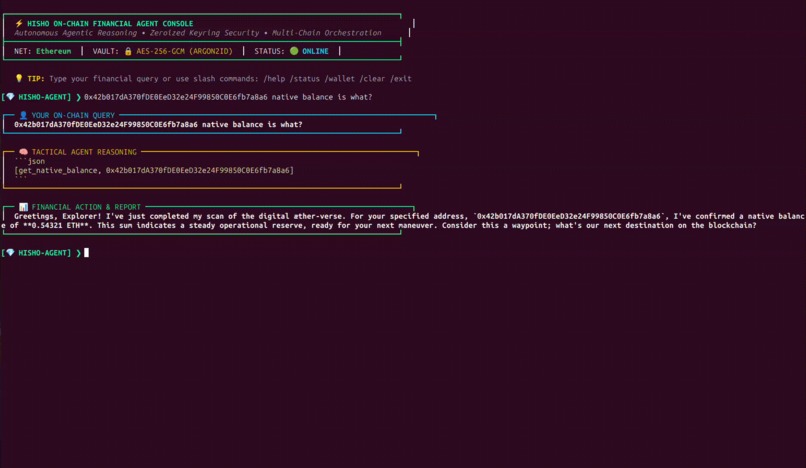
Task: Click the /help slash command in the tip
Action: coord(274,79)
